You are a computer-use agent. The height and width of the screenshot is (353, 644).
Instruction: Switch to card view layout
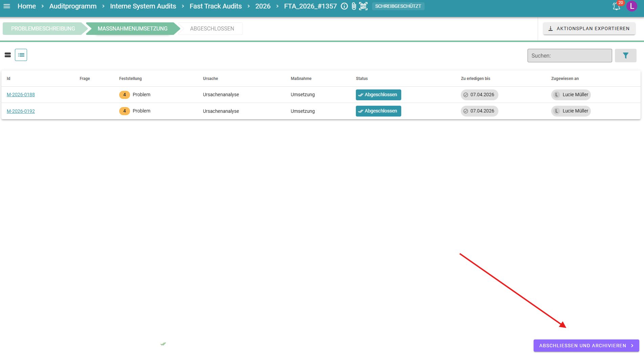click(x=8, y=55)
